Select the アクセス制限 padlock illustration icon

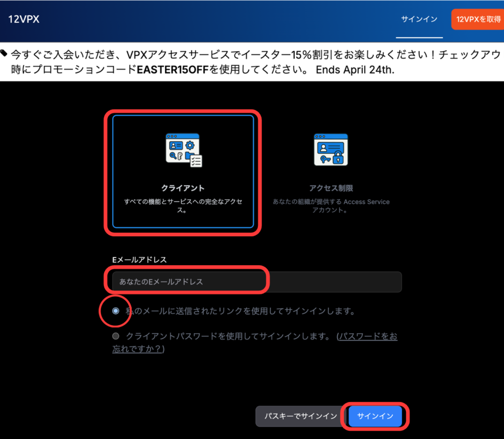(x=331, y=150)
